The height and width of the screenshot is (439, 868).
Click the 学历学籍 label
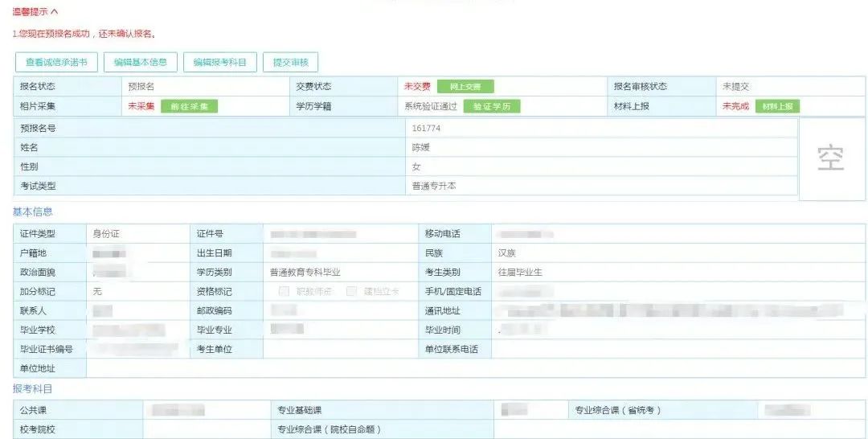[314, 106]
